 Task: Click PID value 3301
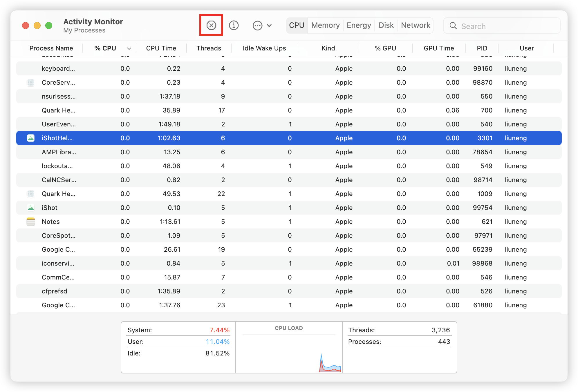485,138
